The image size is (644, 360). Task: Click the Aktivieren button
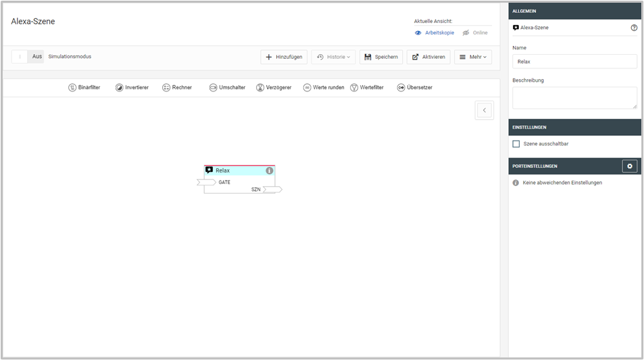[x=428, y=57]
